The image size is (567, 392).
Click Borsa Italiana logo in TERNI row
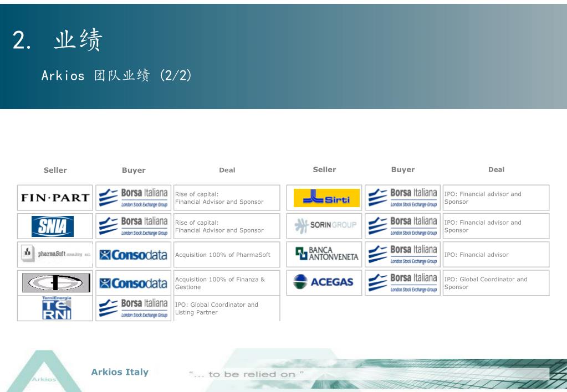click(134, 308)
